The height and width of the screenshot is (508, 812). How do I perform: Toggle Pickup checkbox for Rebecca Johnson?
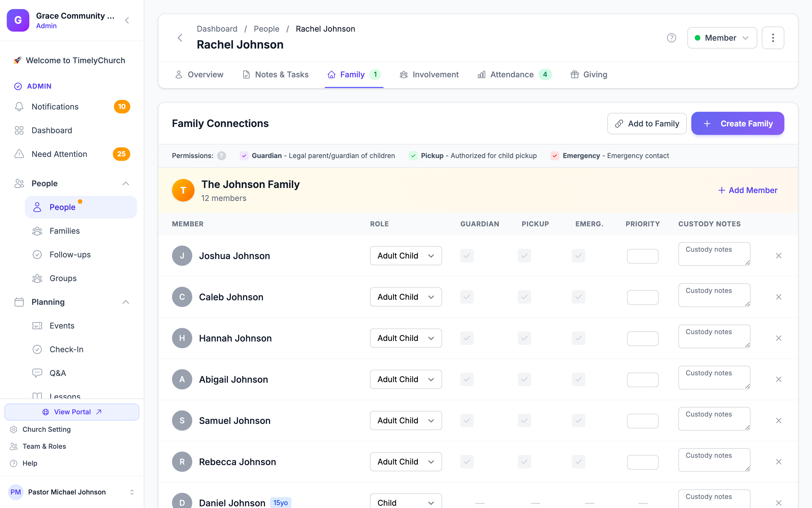[524, 462]
